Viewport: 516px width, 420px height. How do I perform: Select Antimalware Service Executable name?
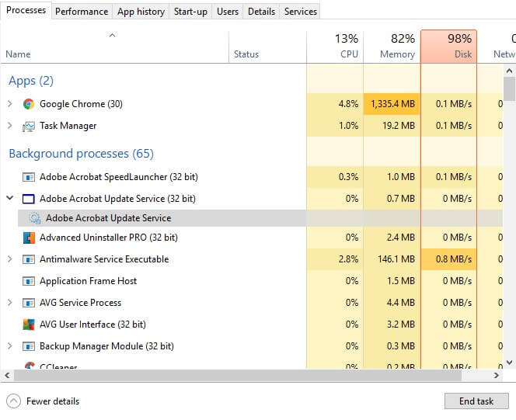[104, 259]
